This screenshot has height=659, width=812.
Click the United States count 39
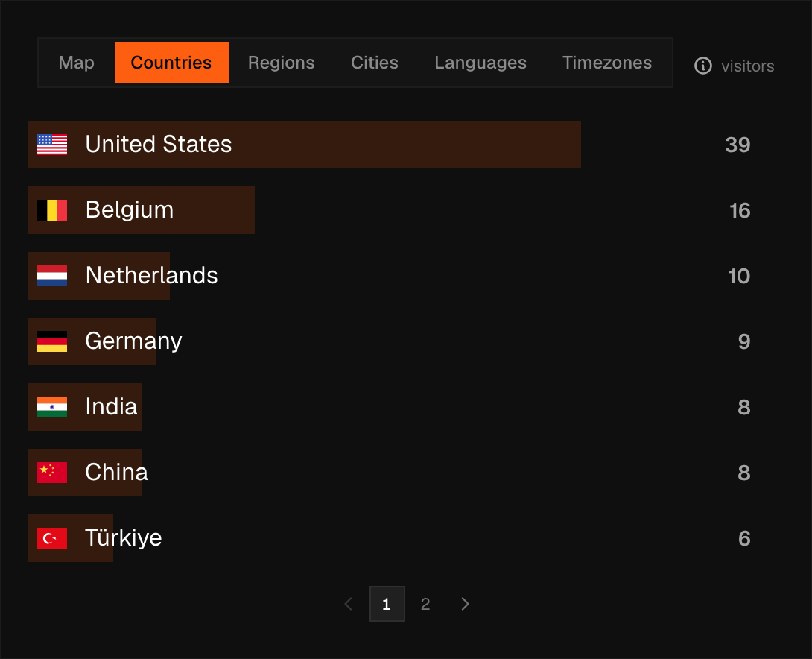click(x=738, y=145)
